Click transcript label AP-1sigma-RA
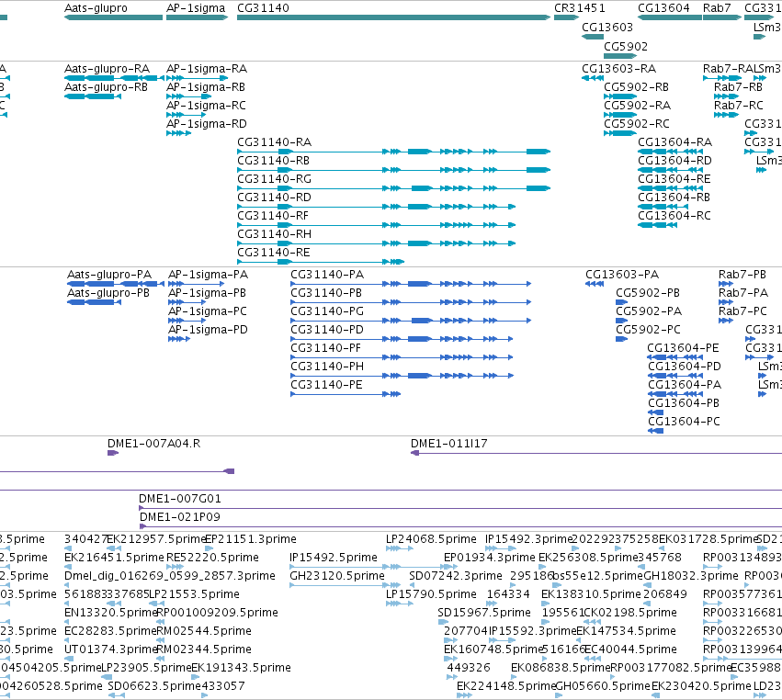The image size is (782, 700). pos(207,68)
